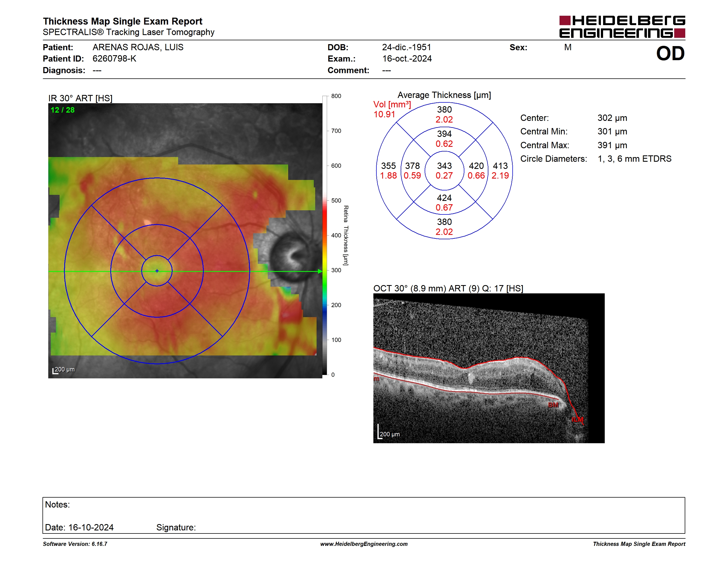
Task: Click the 200 mark on thickness color scale
Action: pyautogui.click(x=336, y=305)
